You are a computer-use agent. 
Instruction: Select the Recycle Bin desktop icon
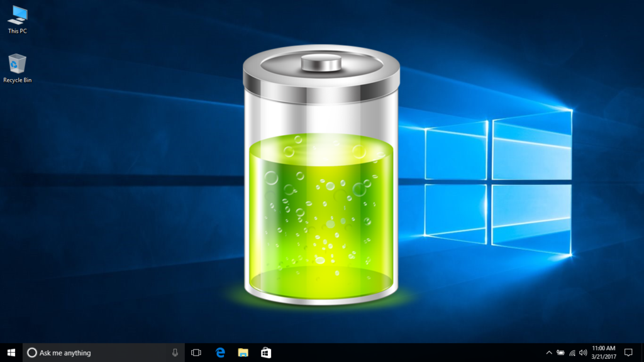(x=17, y=69)
